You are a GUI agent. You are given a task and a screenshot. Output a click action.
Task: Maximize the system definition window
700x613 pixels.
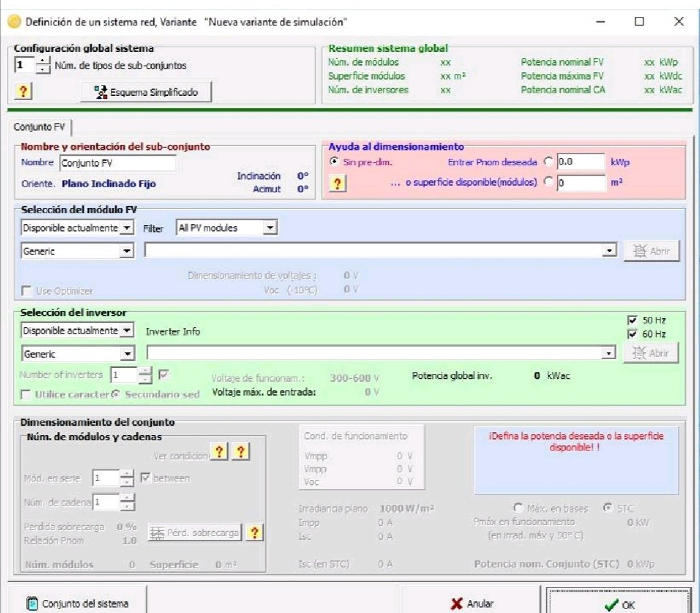pos(639,21)
